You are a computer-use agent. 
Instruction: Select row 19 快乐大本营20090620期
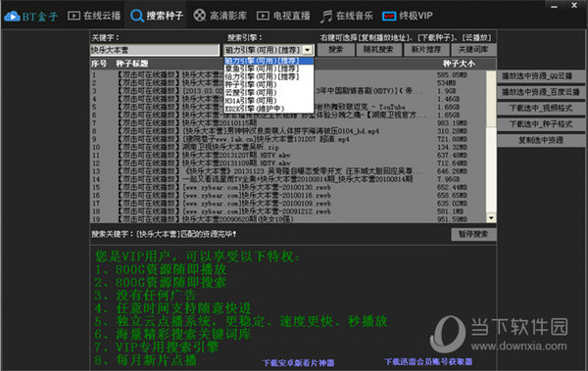[x=289, y=219]
